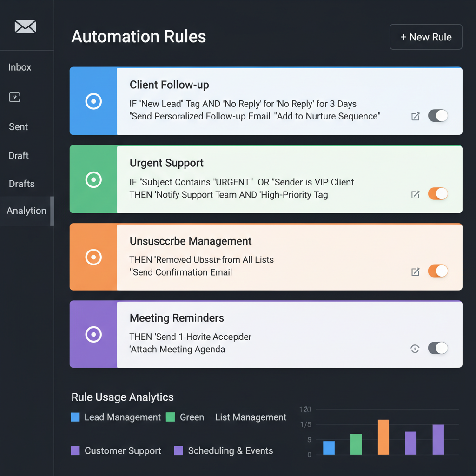Click the Meeting Reminders purple target icon
Viewport: 476px width, 476px height.
pyautogui.click(x=93, y=334)
